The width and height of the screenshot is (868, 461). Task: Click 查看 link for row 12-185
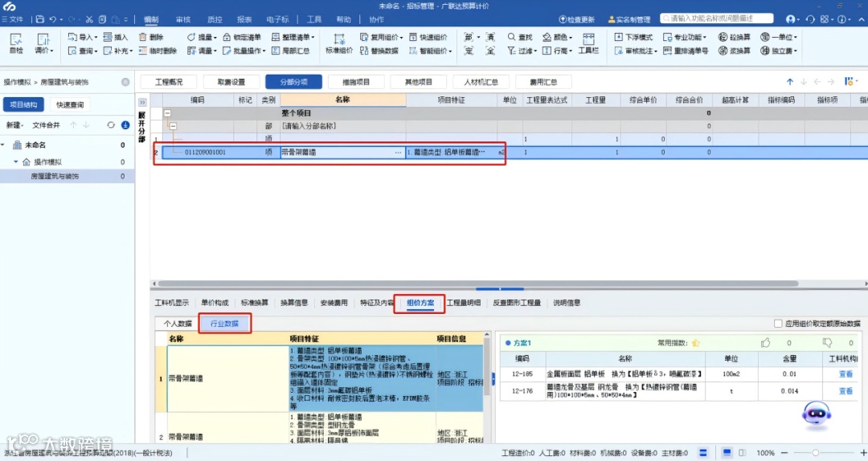pos(845,374)
